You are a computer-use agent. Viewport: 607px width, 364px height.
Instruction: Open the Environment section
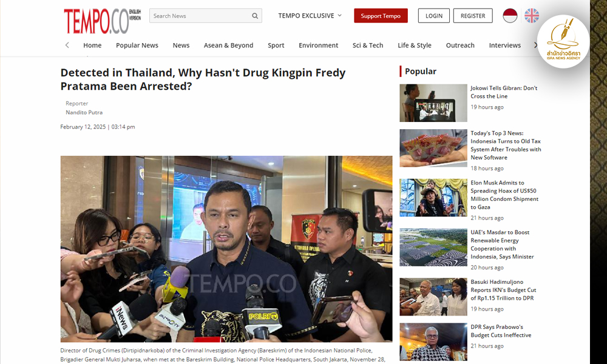[x=318, y=45]
